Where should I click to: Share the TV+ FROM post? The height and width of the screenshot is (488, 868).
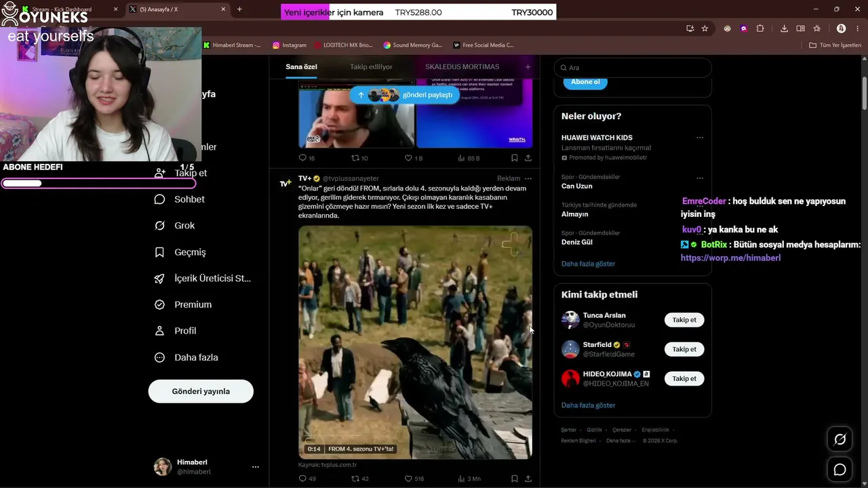point(528,479)
